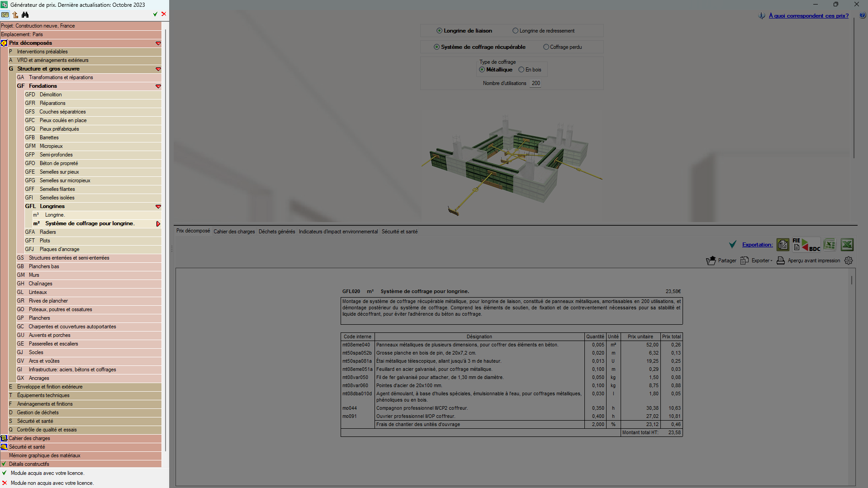Open the Prix décomposé tab
The height and width of the screenshot is (488, 868).
[x=193, y=231]
